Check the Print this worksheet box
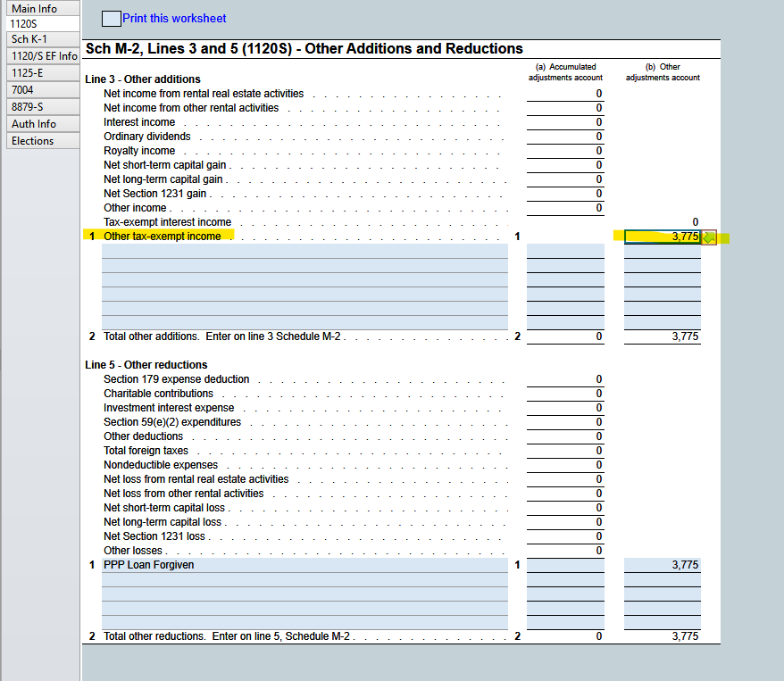 pyautogui.click(x=111, y=19)
